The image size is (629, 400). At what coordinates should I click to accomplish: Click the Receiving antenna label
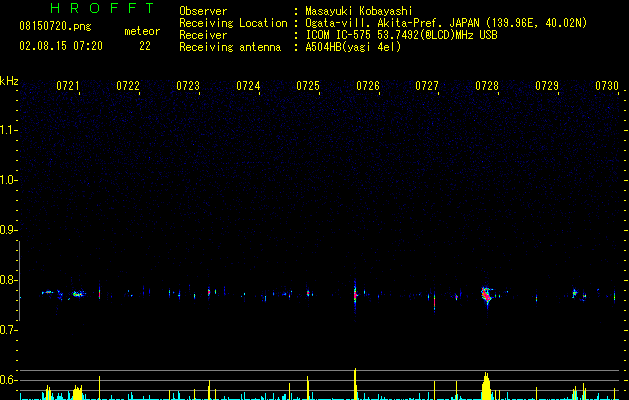coord(230,47)
